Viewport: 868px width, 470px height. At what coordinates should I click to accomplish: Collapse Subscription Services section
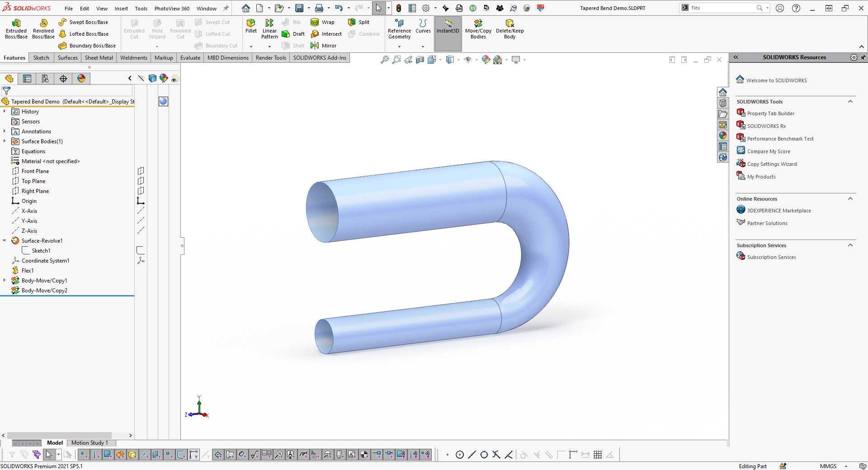point(850,245)
